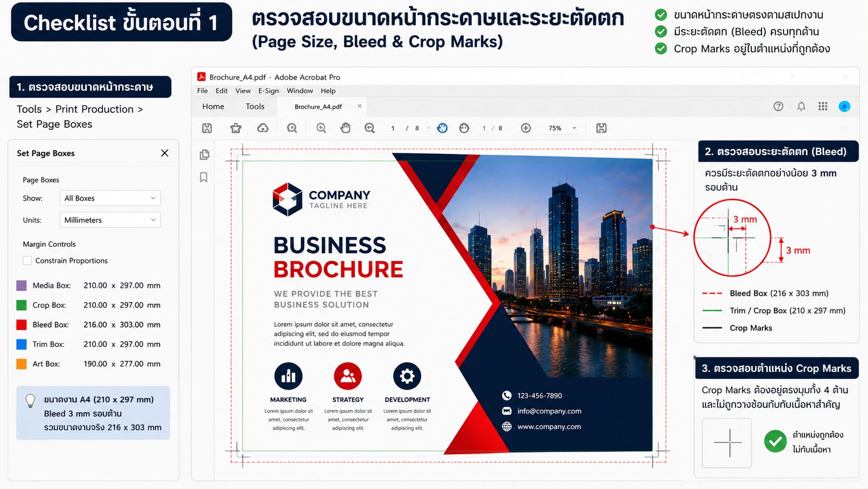
Task: Open the page thumbnails pane icon
Action: click(x=205, y=154)
